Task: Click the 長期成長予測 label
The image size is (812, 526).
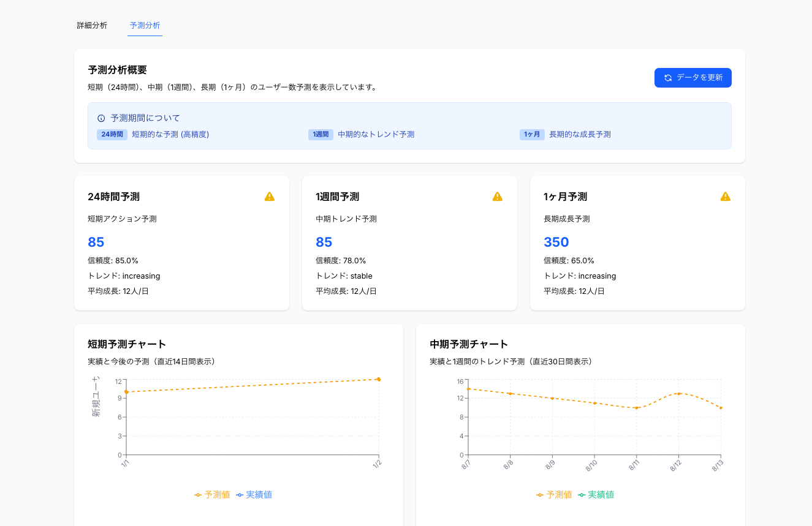Action: (x=567, y=219)
